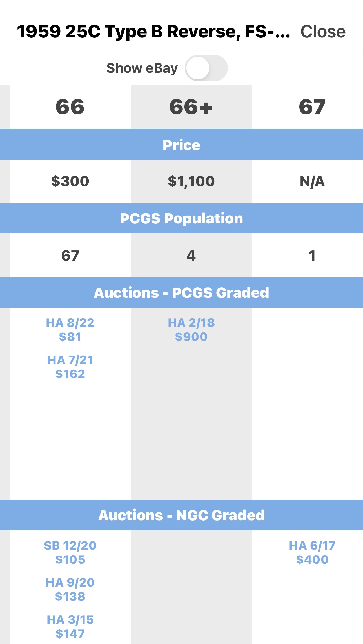Select the grade 67 column header
Viewport: 363px width, 644px height.
(312, 107)
